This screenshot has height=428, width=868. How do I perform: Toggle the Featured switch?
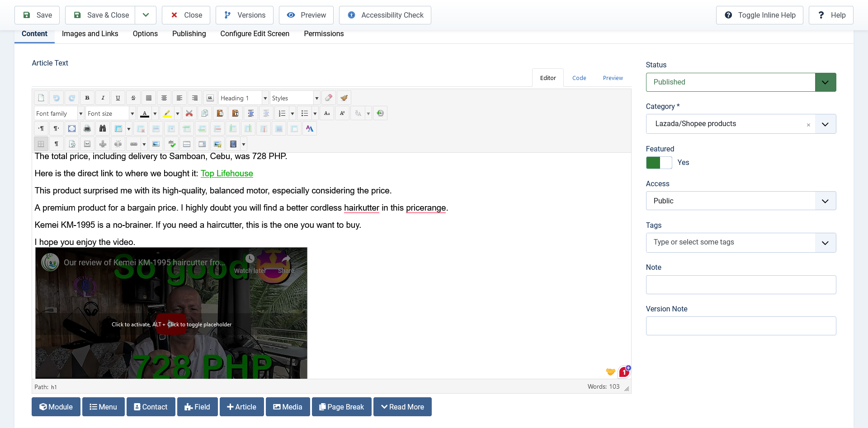(x=659, y=163)
